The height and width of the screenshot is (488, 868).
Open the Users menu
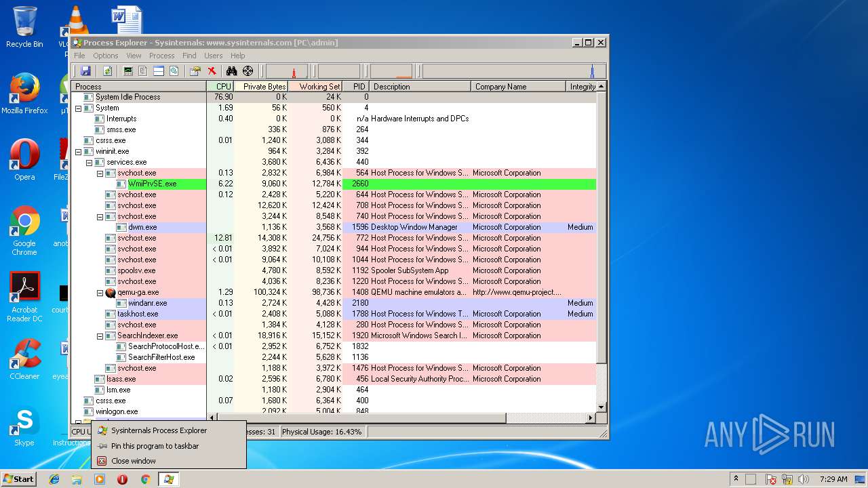pyautogui.click(x=214, y=56)
